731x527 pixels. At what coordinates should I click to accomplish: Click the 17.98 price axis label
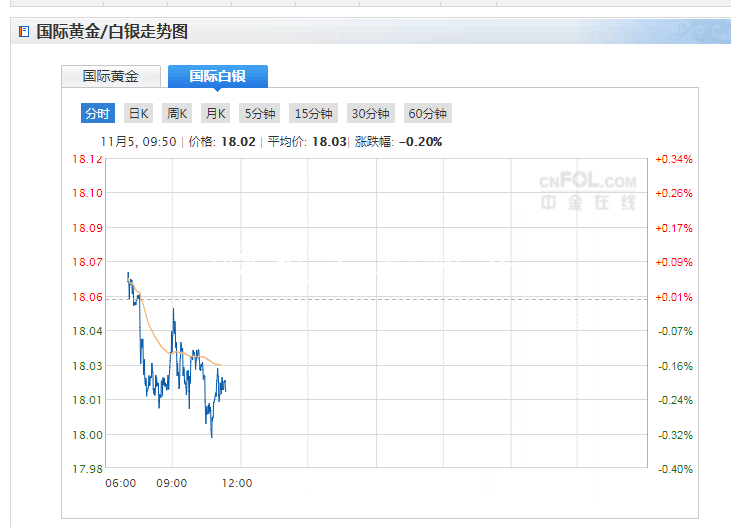tap(87, 469)
